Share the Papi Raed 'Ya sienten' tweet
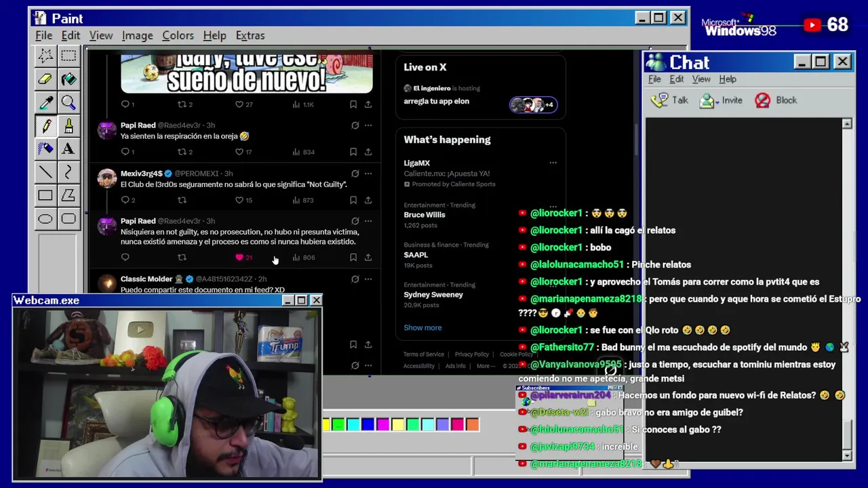 click(368, 152)
